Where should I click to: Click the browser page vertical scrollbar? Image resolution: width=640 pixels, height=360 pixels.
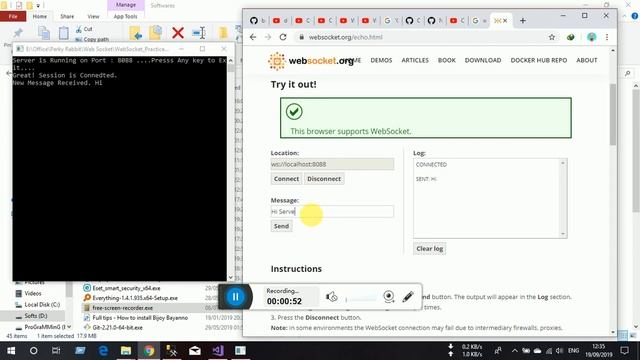[x=613, y=114]
